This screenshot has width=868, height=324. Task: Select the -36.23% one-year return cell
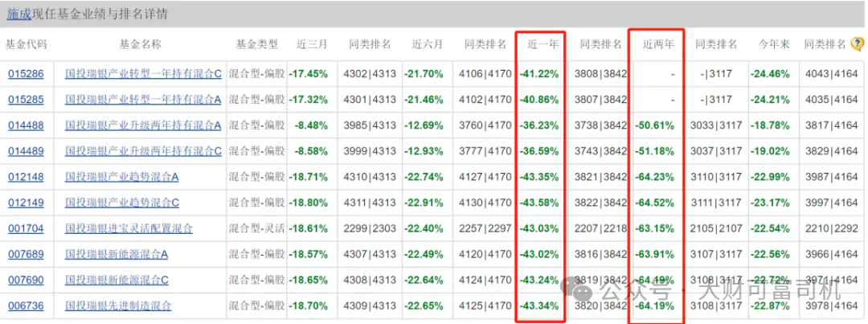[538, 125]
